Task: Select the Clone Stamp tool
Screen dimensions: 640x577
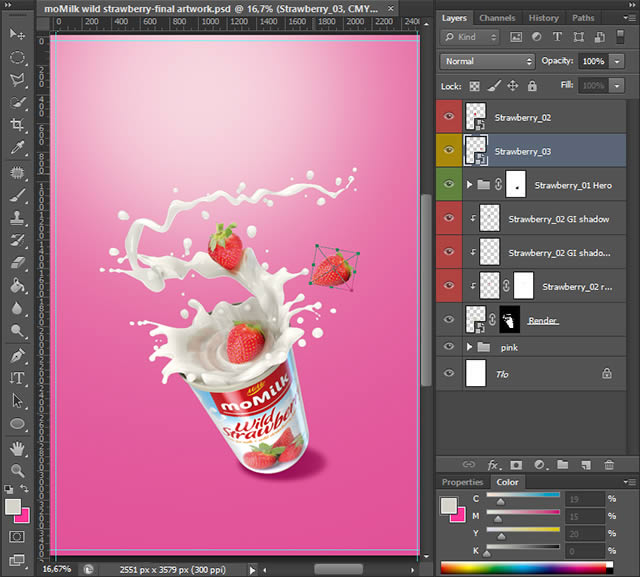Action: tap(17, 217)
